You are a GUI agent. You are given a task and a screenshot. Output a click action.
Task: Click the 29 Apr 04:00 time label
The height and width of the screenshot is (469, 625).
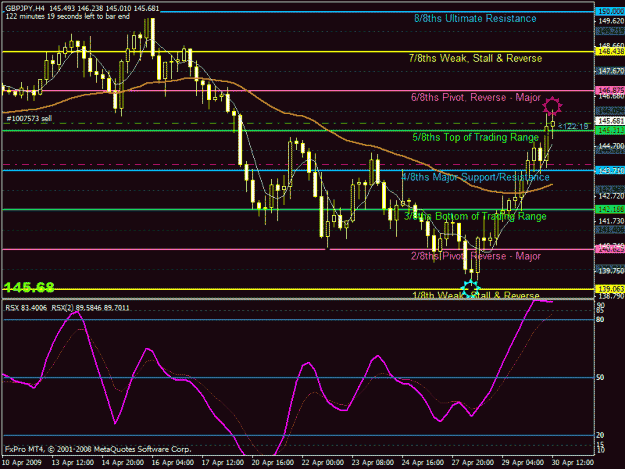coord(523,463)
